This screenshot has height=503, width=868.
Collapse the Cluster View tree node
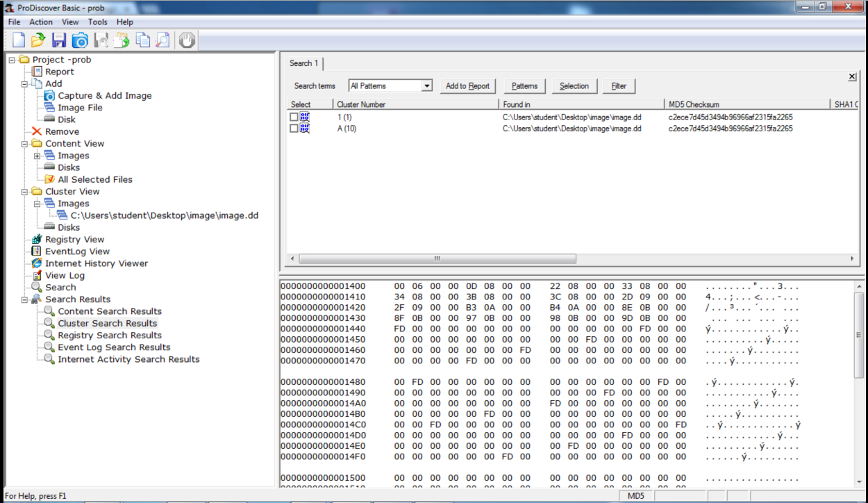click(24, 192)
